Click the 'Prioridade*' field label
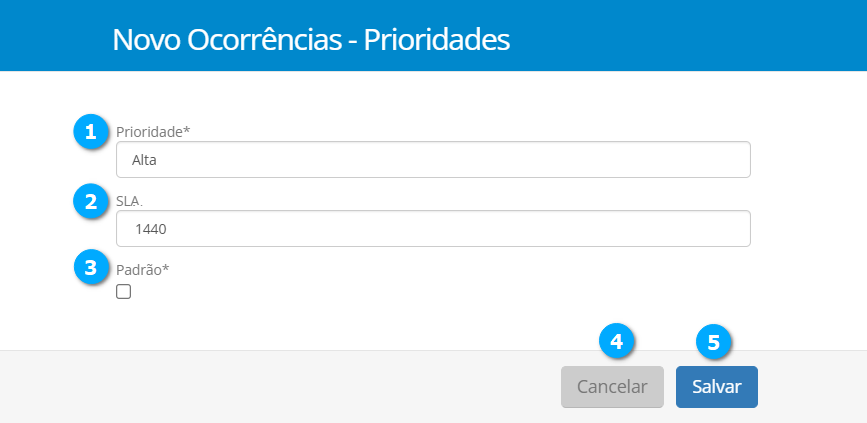Image resolution: width=867 pixels, height=423 pixels. click(x=153, y=131)
